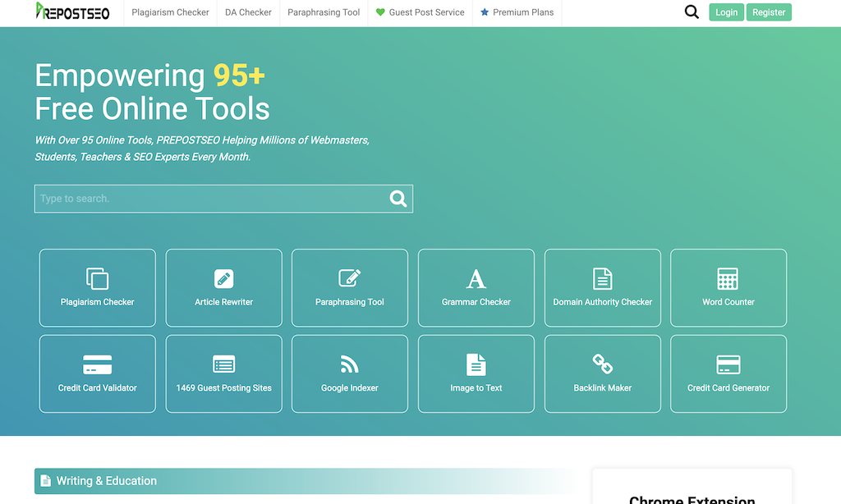Open the Image to Text tile label
The height and width of the screenshot is (504, 841).
click(476, 387)
